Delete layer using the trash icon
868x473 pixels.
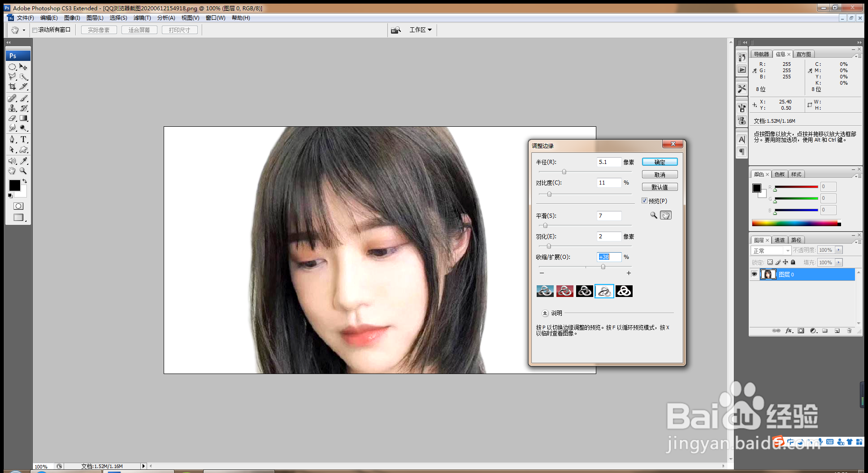850,331
